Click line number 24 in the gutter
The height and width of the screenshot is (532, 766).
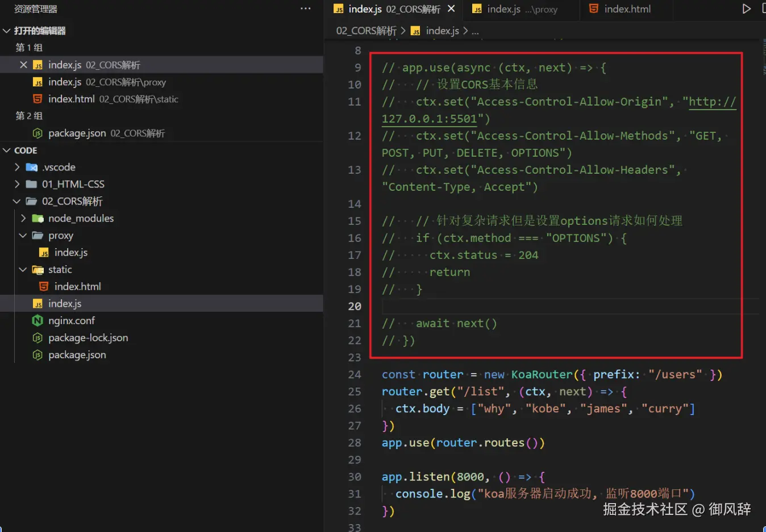(x=355, y=375)
